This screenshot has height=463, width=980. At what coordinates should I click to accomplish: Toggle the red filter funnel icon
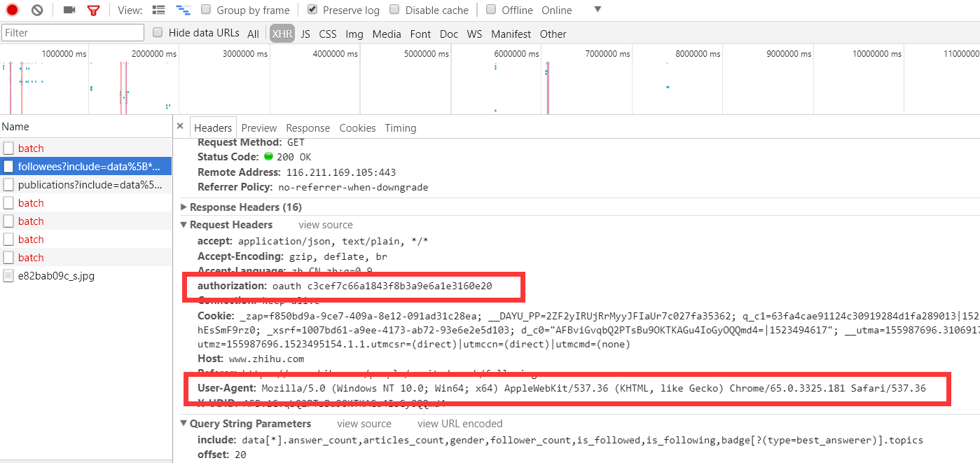(x=93, y=11)
